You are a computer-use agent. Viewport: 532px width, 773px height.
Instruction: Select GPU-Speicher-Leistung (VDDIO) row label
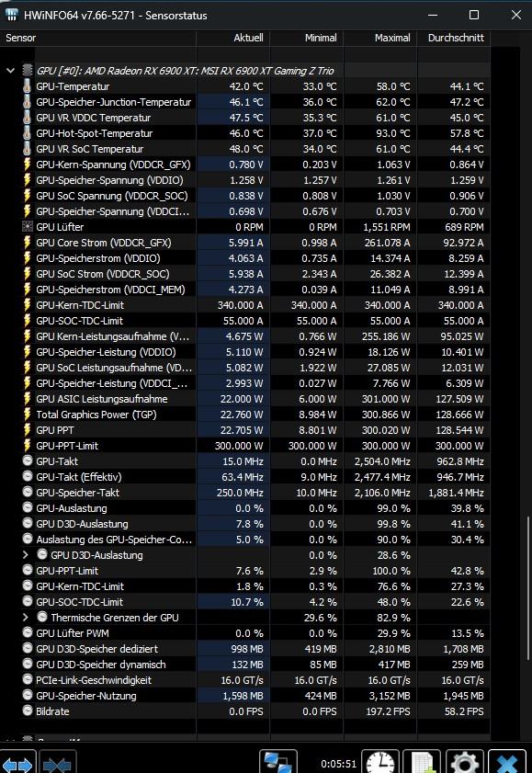click(x=106, y=352)
